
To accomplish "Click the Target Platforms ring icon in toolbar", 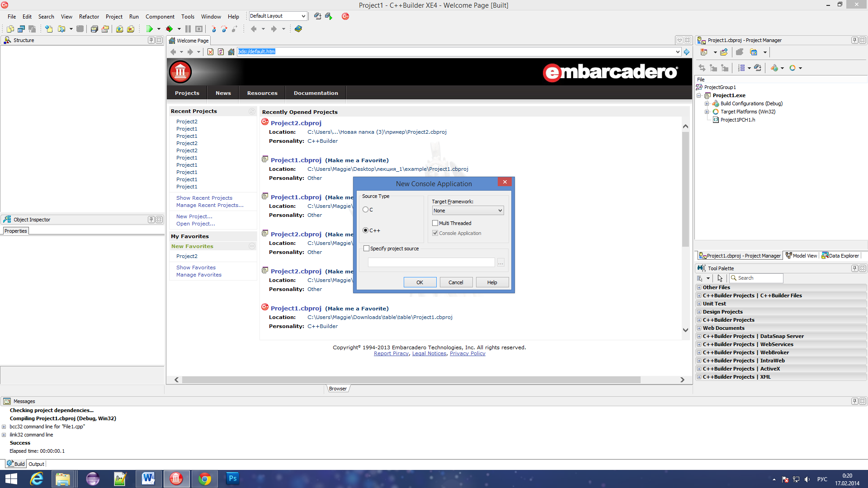I will pyautogui.click(x=793, y=68).
